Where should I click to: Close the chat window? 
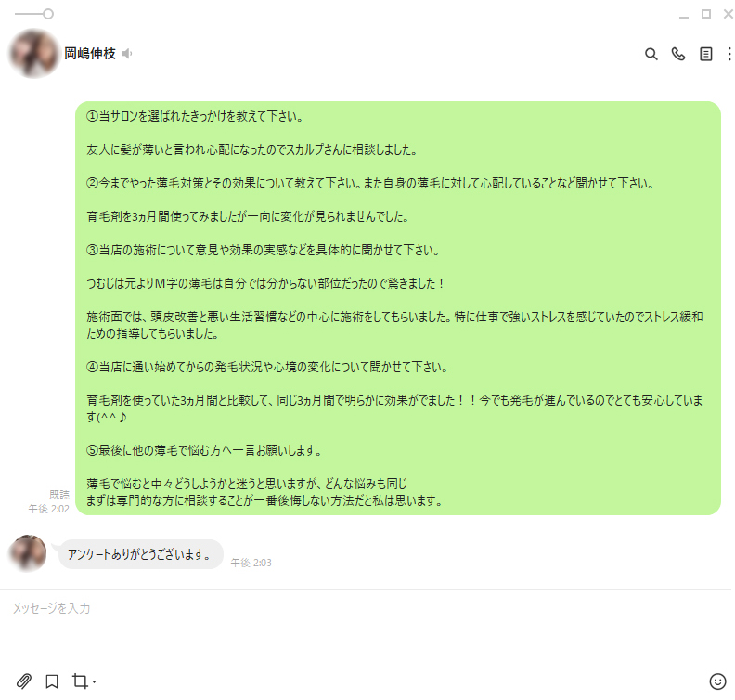click(x=728, y=14)
